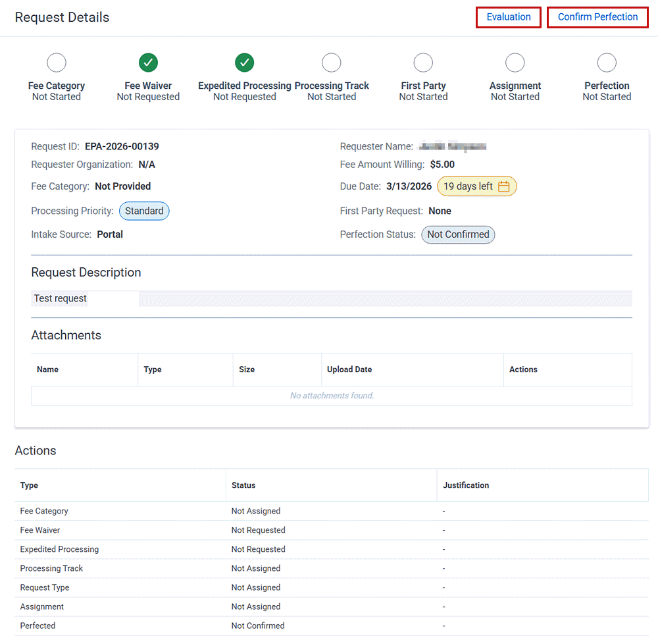Select the Perfected row in Actions table
This screenshot has height=644, width=658.
[x=38, y=625]
